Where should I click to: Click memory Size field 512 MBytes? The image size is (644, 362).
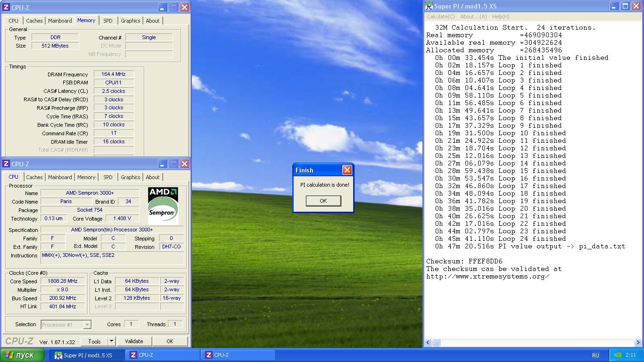55,46
